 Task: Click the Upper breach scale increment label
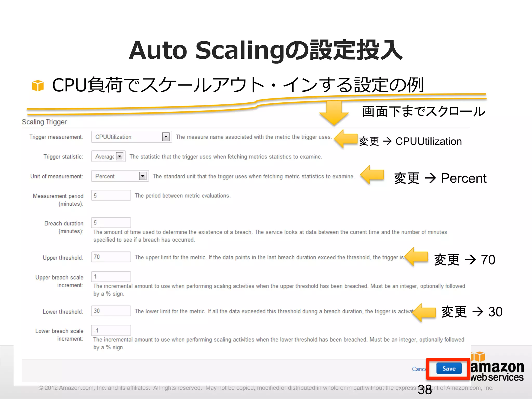coord(59,281)
